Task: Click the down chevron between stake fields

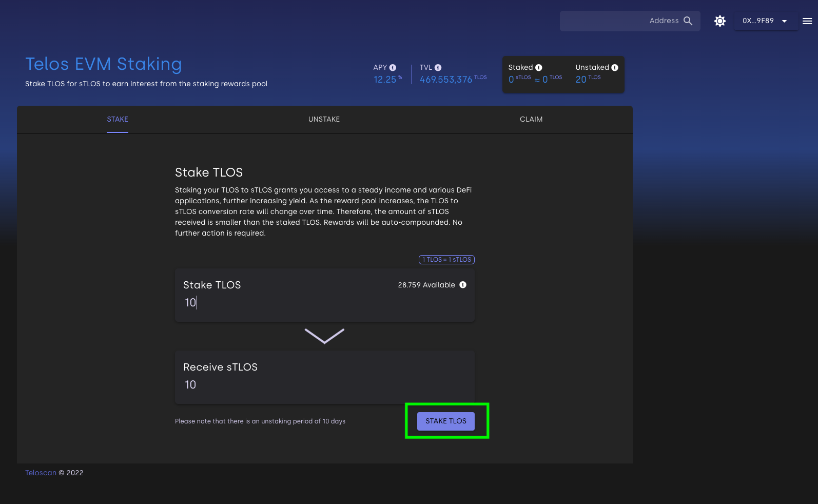Action: click(324, 336)
